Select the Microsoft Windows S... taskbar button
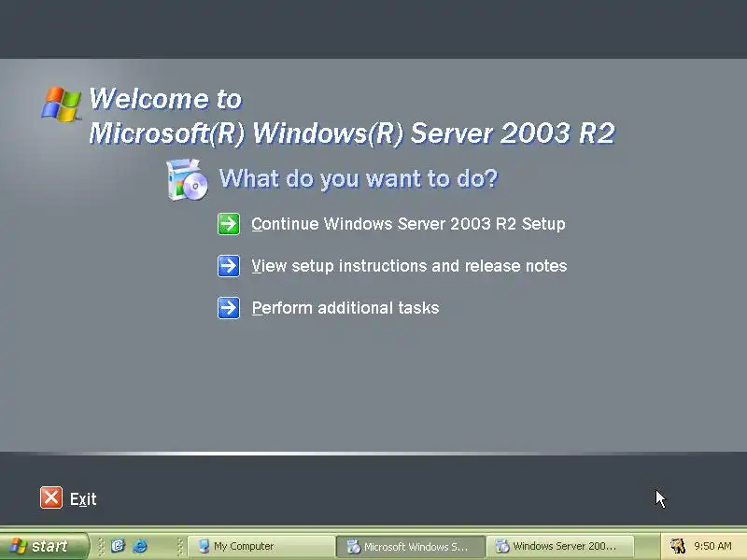The height and width of the screenshot is (560, 747). (x=411, y=546)
